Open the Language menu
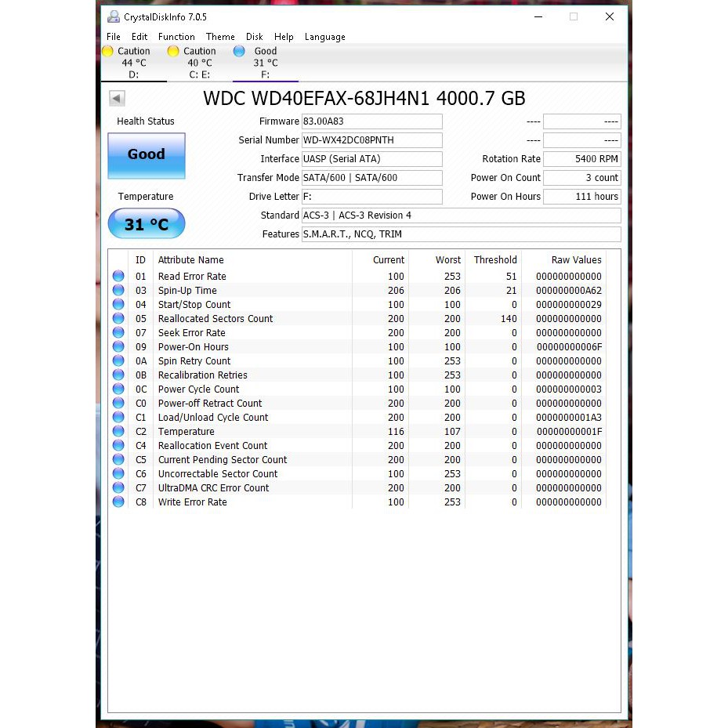This screenshot has width=728, height=728. pyautogui.click(x=324, y=36)
